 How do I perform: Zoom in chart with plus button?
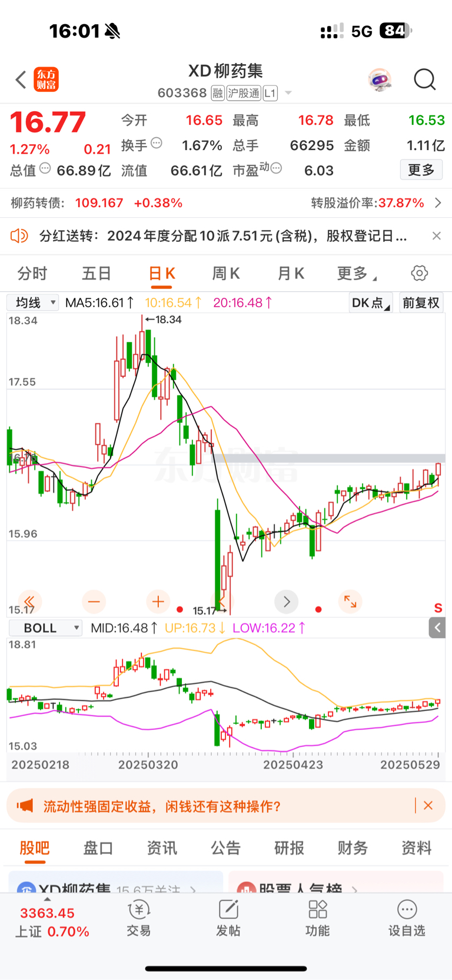point(158,602)
